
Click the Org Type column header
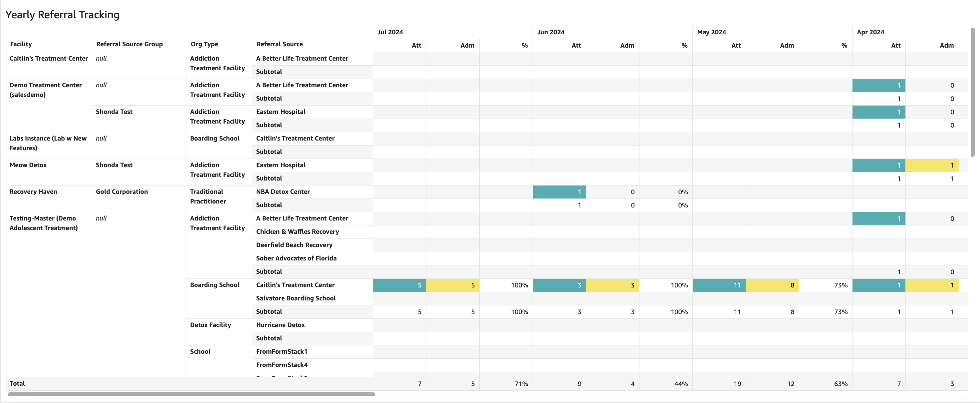[204, 44]
